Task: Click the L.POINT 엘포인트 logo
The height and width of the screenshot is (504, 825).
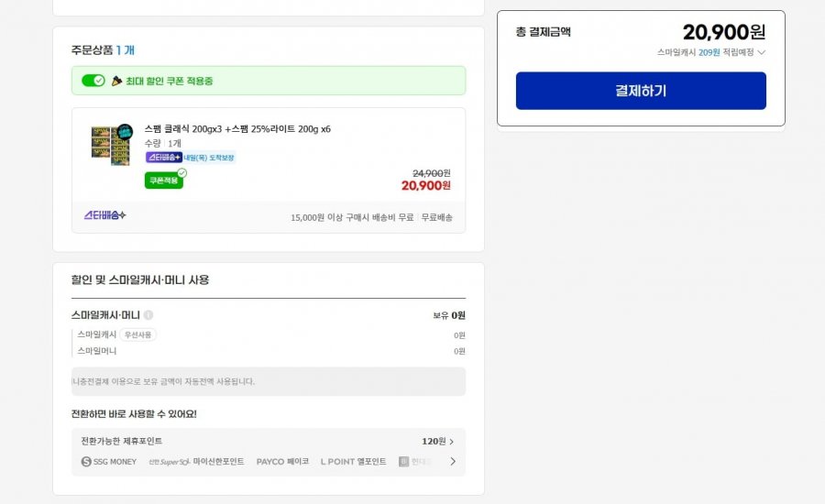Action: (x=353, y=462)
